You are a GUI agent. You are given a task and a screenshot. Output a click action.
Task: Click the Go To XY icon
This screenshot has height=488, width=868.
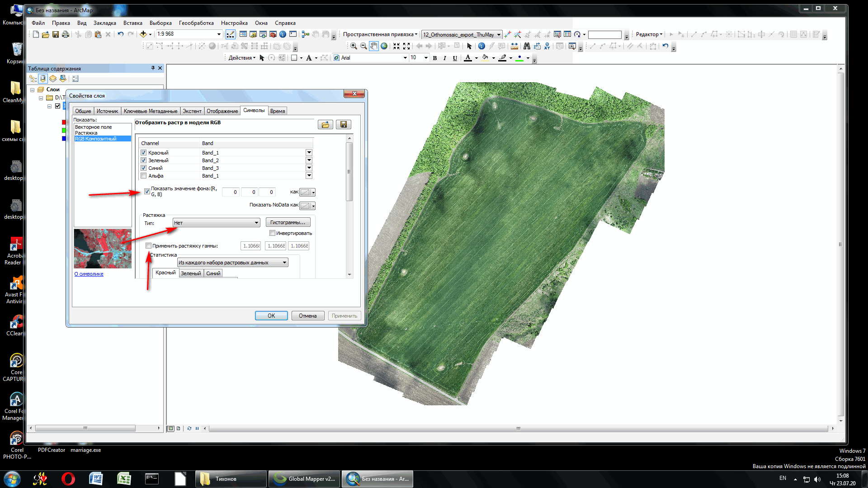pos(547,46)
